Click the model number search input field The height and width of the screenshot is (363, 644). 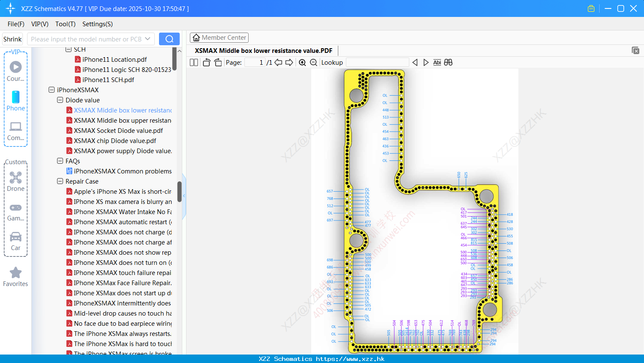(x=86, y=39)
